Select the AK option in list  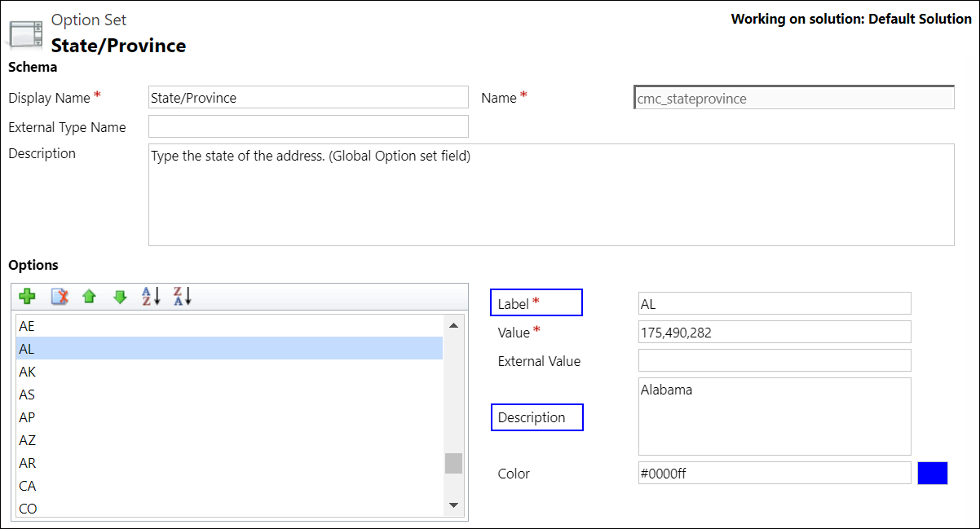pos(228,372)
